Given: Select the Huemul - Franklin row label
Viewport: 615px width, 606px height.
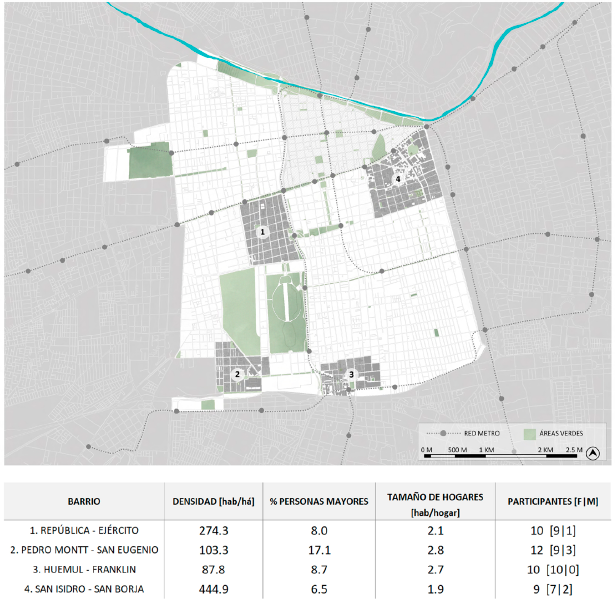Looking at the screenshot, I should coord(83,568).
